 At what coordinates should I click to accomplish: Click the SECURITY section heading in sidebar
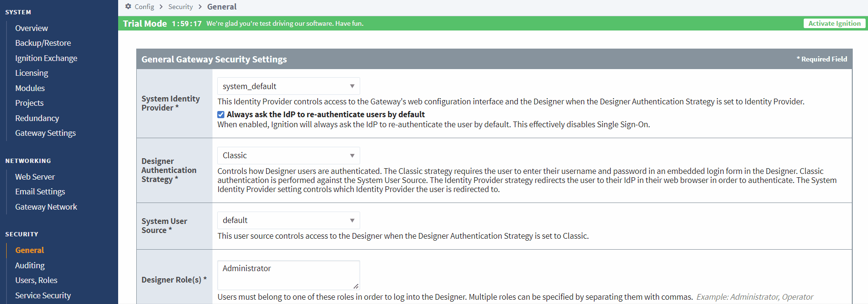(22, 234)
